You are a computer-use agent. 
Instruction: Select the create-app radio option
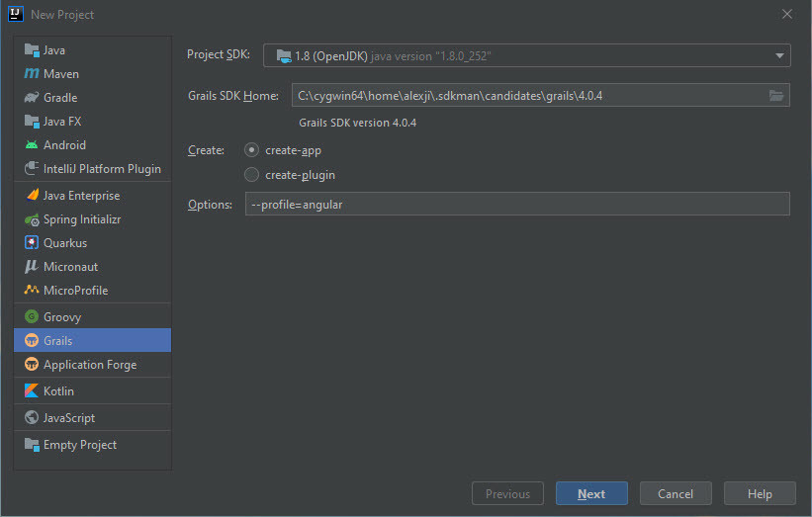click(x=251, y=150)
